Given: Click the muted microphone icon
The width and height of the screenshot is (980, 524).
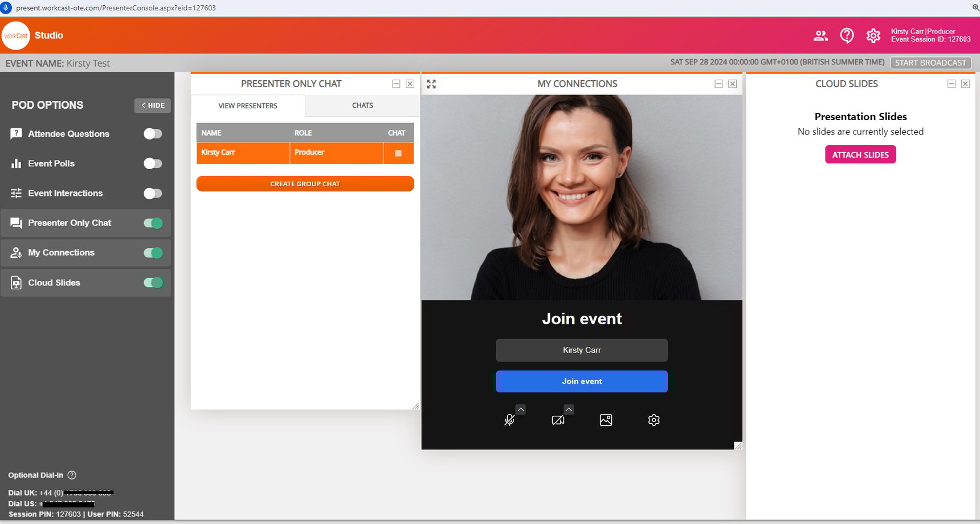Looking at the screenshot, I should coord(509,420).
